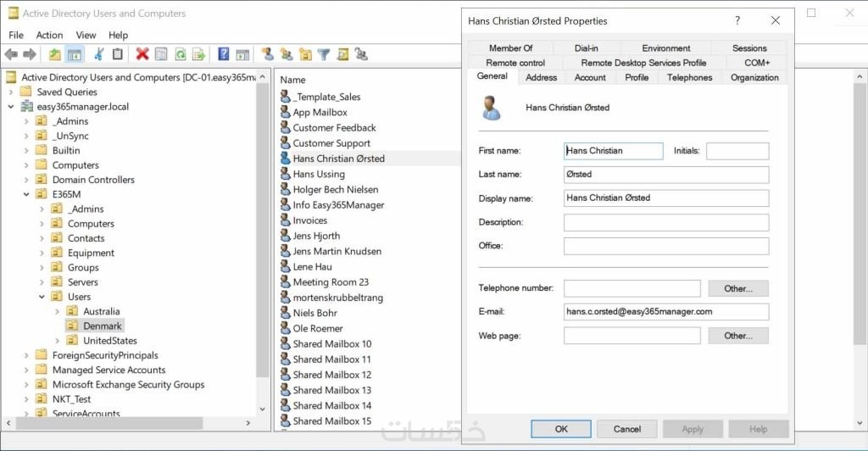Open filter options funnel icon
Viewport: 868px width, 451px height.
coord(324,54)
